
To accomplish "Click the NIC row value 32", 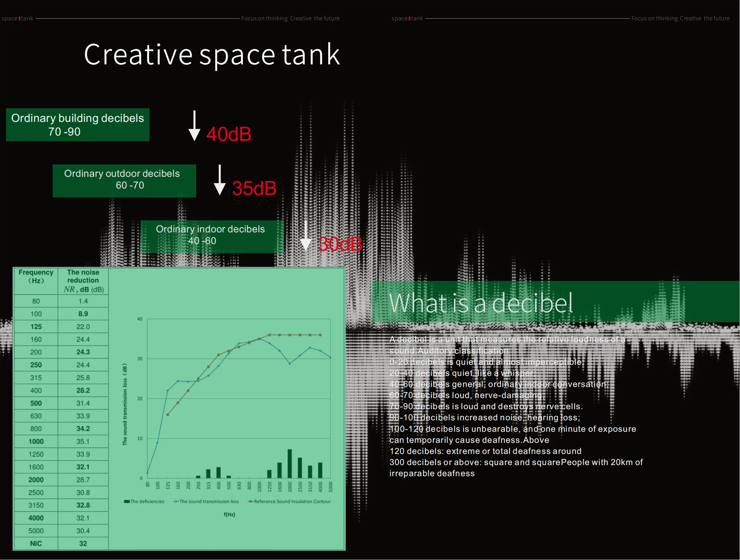I will click(83, 543).
